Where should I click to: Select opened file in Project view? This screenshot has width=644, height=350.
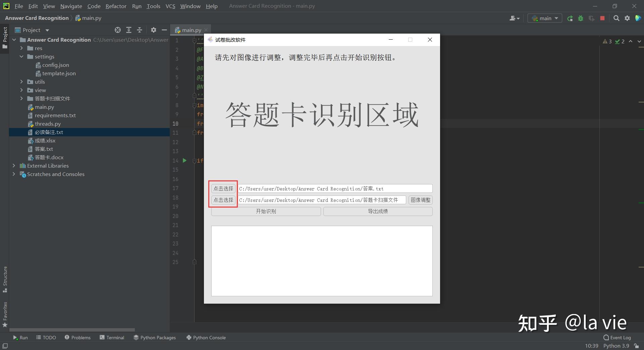click(118, 30)
